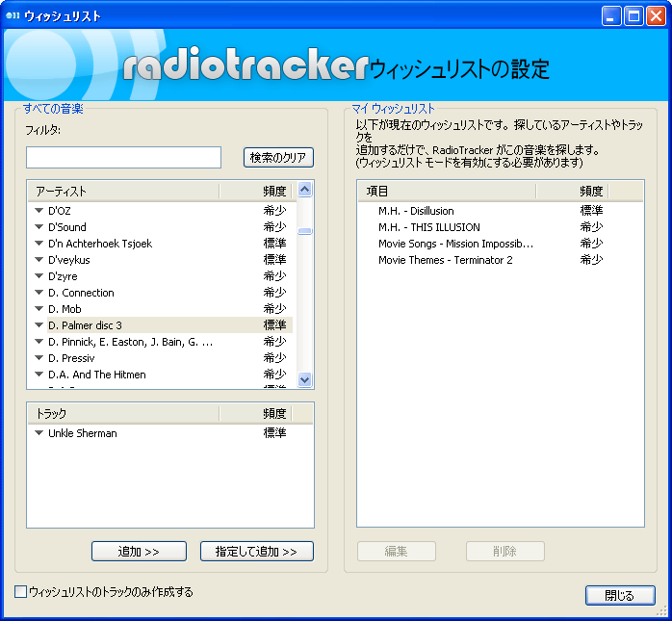Sort artist list by 頻度 header
672x621 pixels.
pyautogui.click(x=256, y=192)
